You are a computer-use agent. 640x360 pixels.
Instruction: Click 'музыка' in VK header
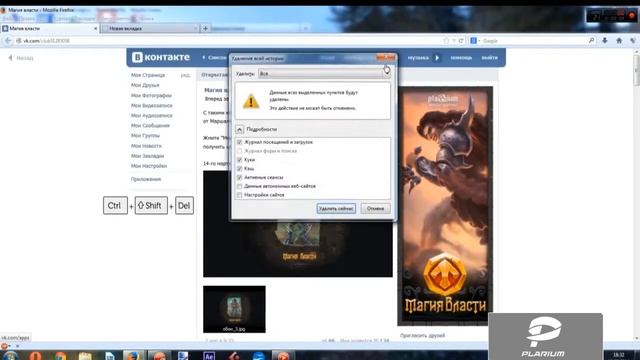pyautogui.click(x=418, y=58)
